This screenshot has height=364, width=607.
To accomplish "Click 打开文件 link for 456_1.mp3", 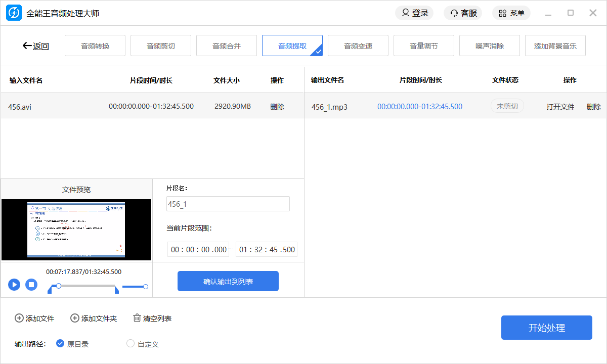I will 560,107.
